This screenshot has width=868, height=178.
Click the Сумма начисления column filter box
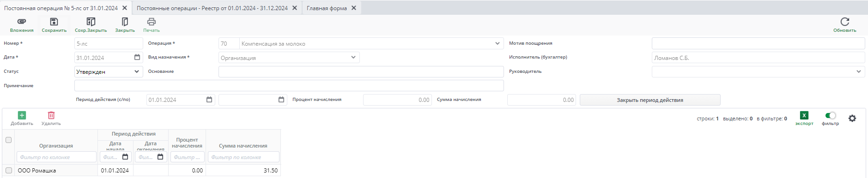coord(243,157)
